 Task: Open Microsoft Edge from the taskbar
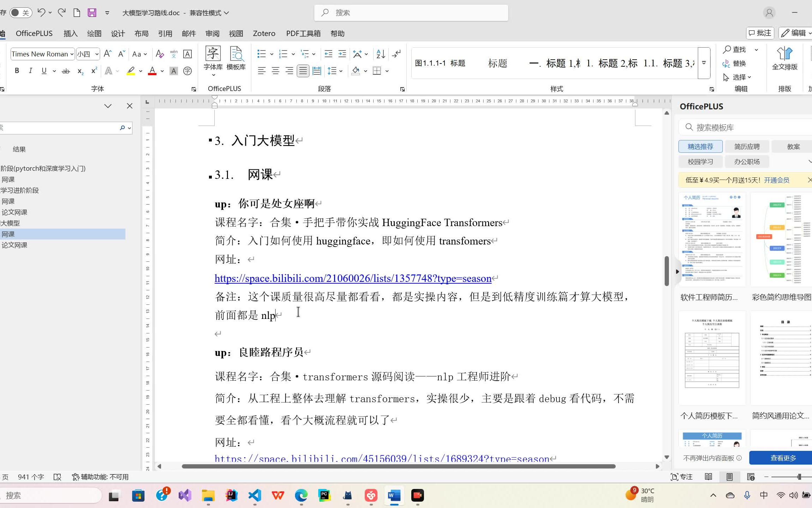click(301, 496)
